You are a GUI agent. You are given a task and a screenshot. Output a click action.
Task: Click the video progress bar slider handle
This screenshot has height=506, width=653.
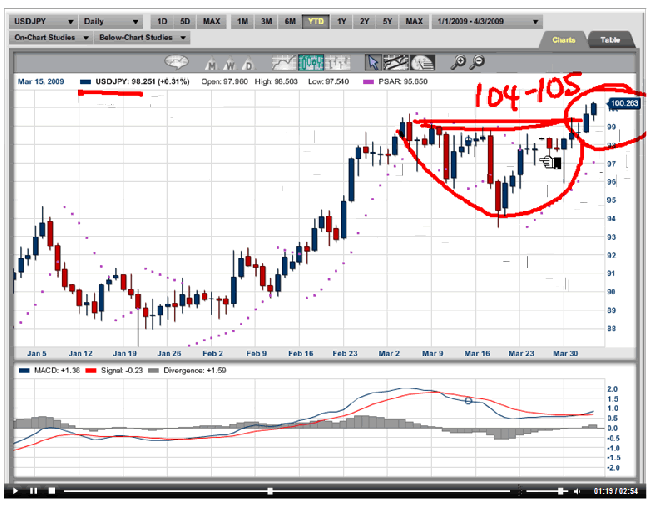269,491
